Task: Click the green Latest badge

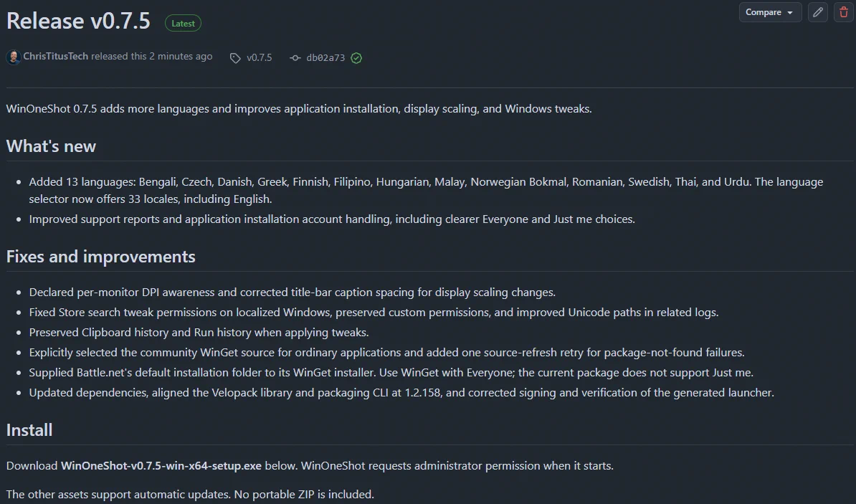Action: click(183, 24)
